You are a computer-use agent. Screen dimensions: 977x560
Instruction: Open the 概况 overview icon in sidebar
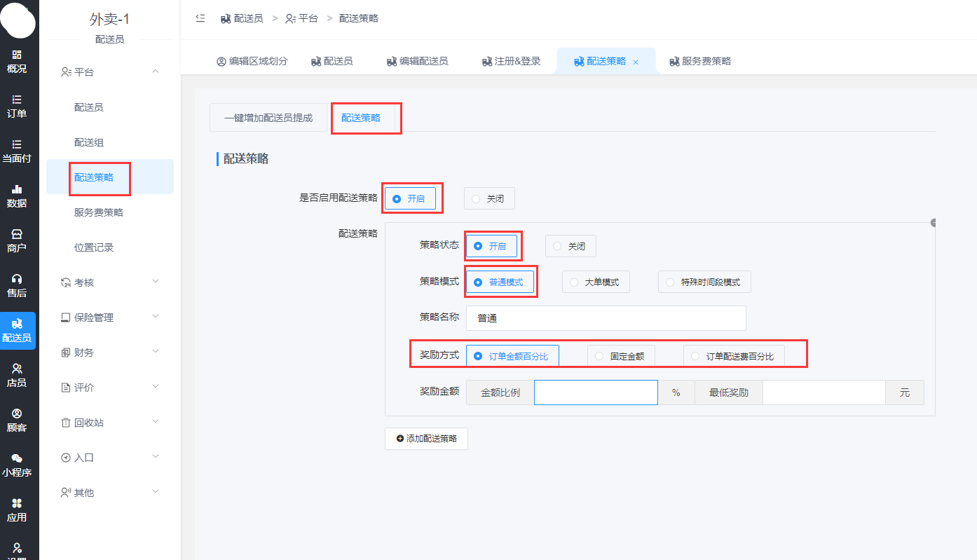coord(17,55)
